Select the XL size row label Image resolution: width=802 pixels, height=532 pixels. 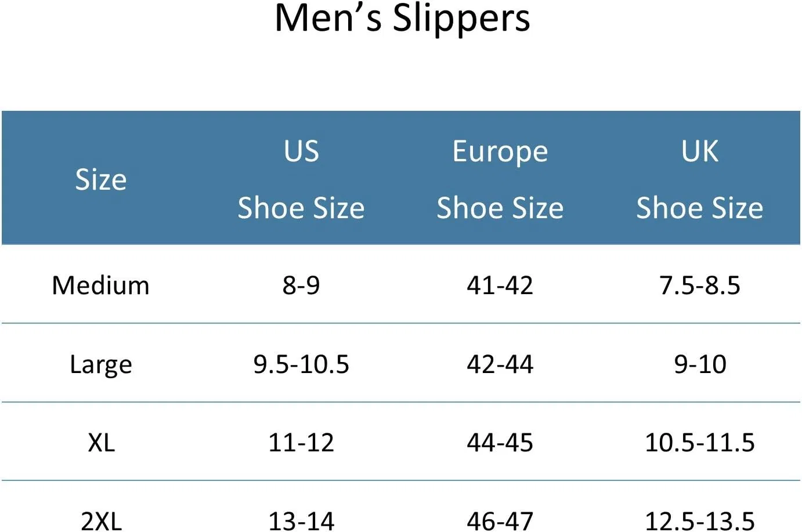click(102, 443)
